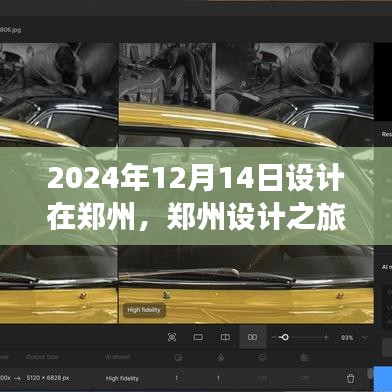This screenshot has width=392, height=392.
Task: Click the last column header icon
Action: pos(304,357)
